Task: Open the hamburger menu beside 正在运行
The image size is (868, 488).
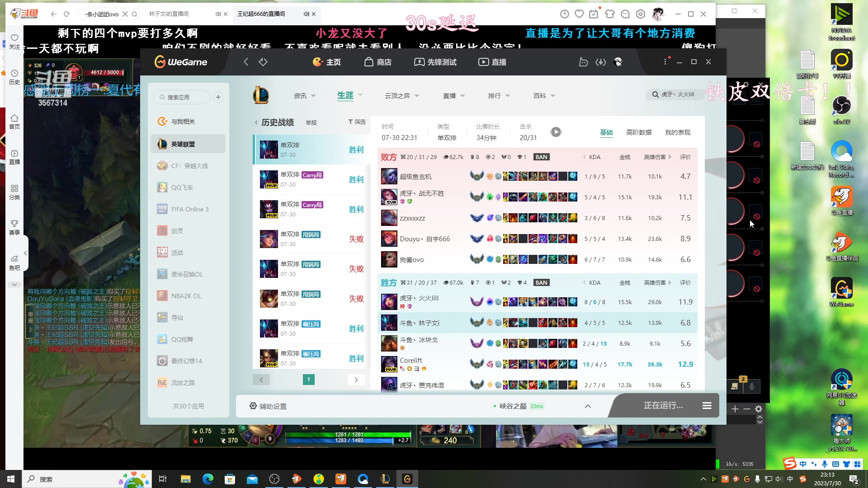Action: [x=707, y=406]
